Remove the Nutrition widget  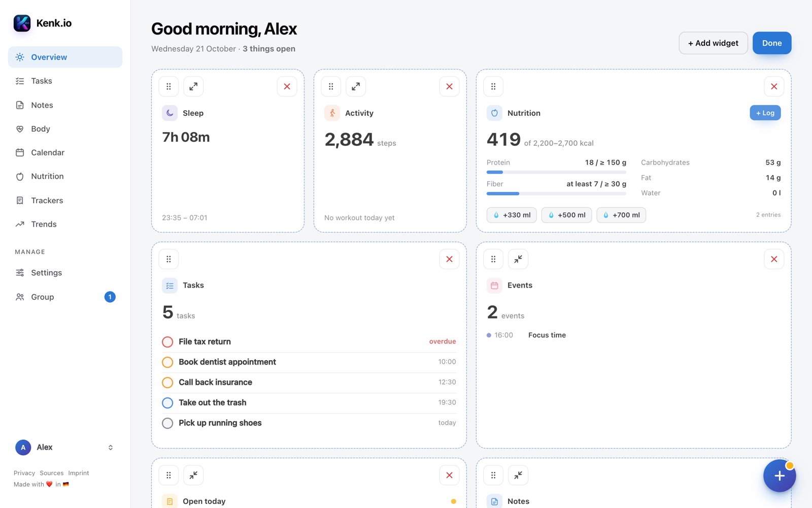(x=774, y=86)
